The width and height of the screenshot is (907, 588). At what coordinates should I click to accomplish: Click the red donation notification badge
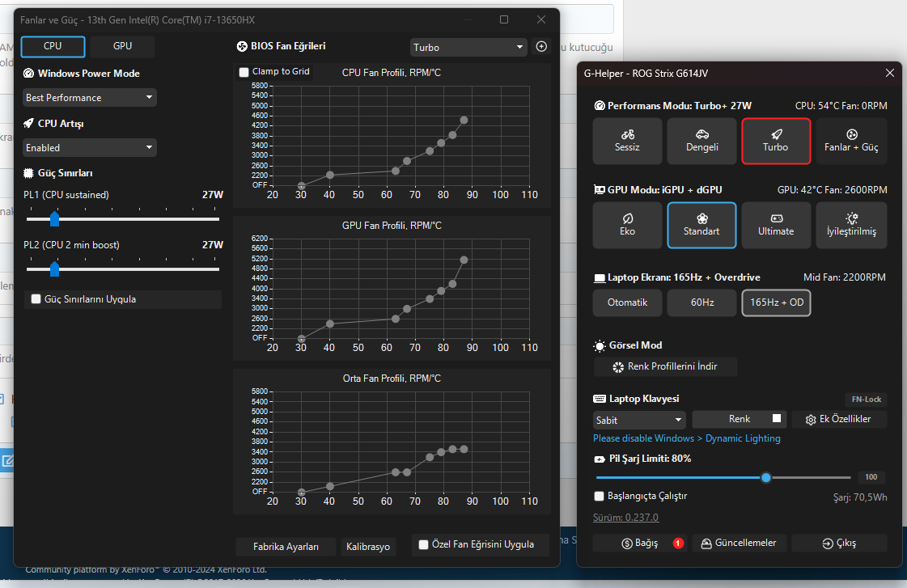[678, 543]
